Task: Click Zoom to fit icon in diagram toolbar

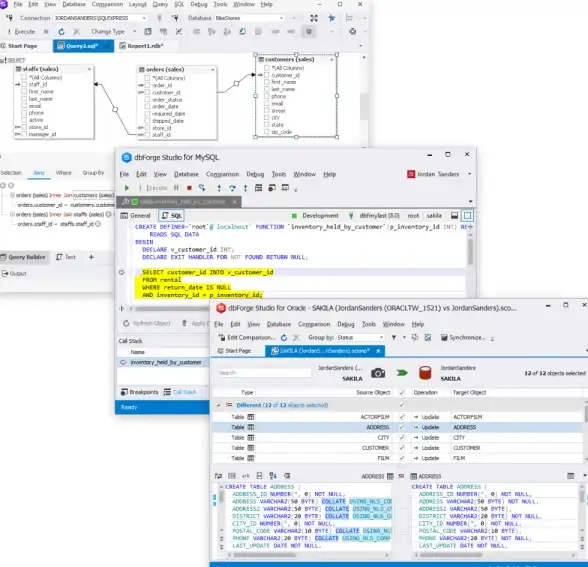Action: pyautogui.click(x=314, y=18)
